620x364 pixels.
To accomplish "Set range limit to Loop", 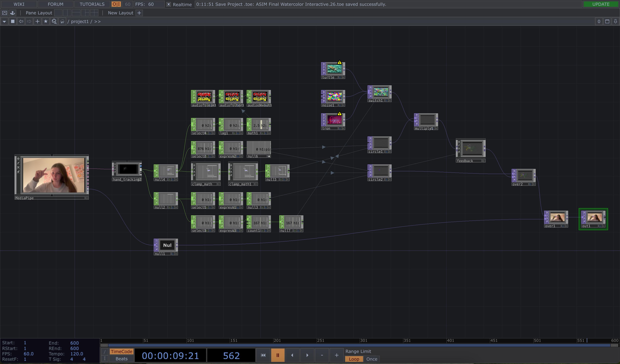I will coord(354,359).
